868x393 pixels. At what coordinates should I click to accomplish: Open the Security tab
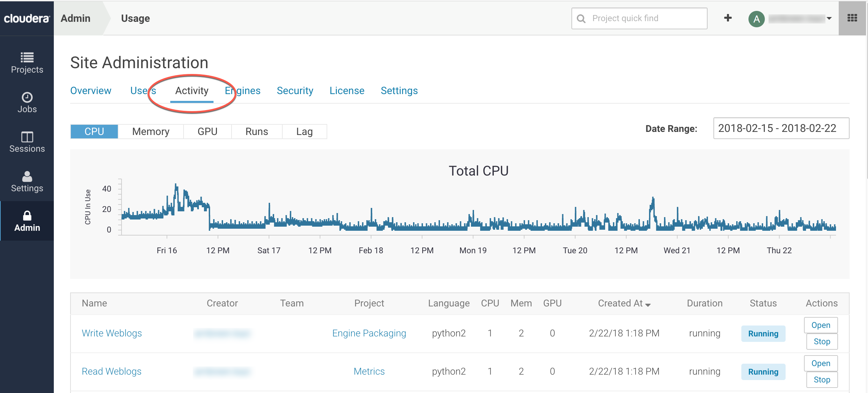295,91
